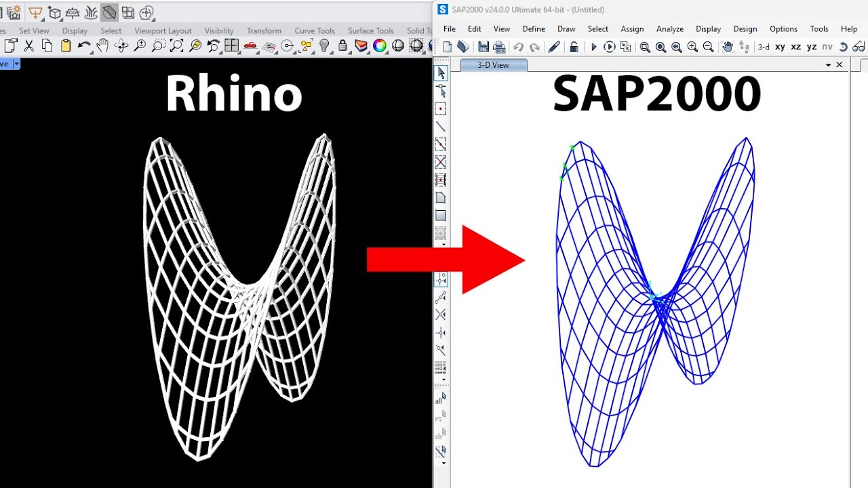868x488 pixels.
Task: Click the red car icon in Rhino
Action: 250,46
